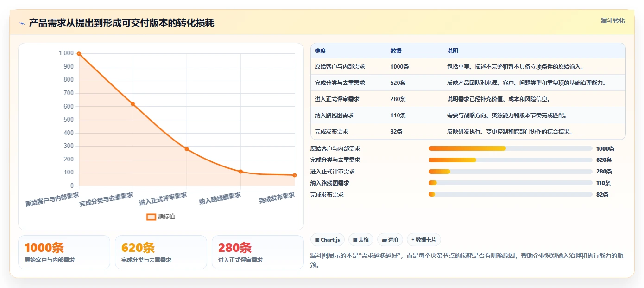
Task: Click description starting 反映产品团队对来源
Action: pos(526,83)
